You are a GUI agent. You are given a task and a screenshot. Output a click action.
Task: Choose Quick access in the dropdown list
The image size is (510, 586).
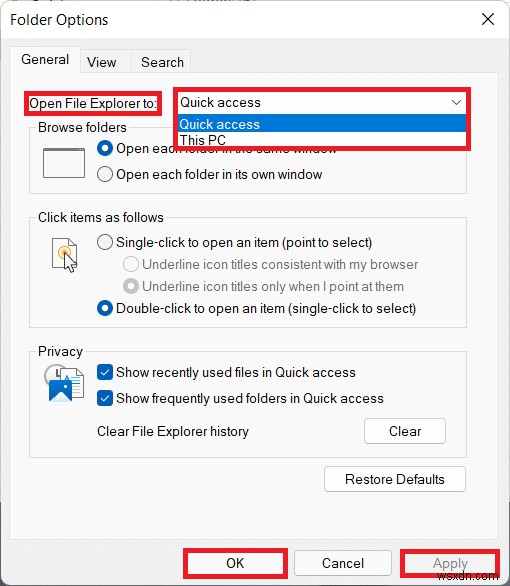pos(322,124)
